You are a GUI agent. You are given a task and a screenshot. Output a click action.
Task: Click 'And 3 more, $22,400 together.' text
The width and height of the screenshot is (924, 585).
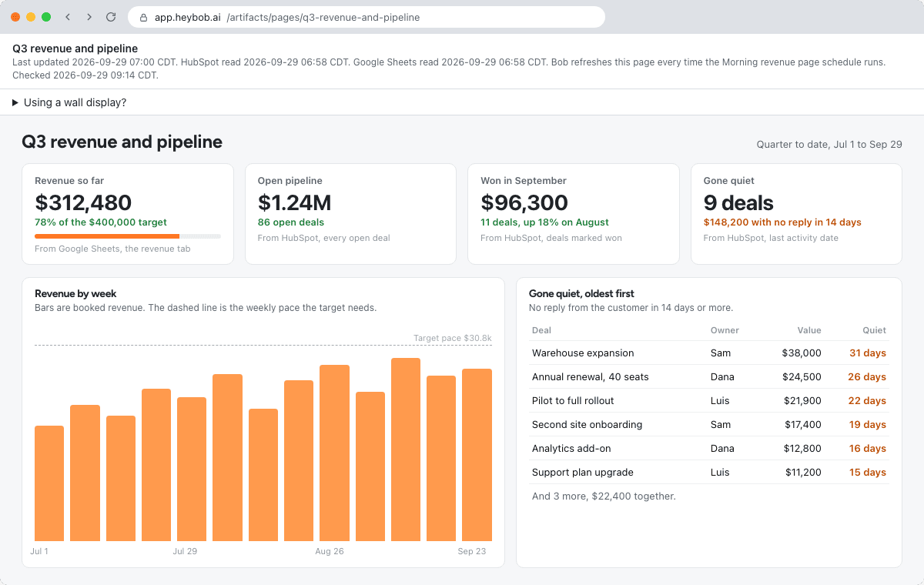click(604, 496)
